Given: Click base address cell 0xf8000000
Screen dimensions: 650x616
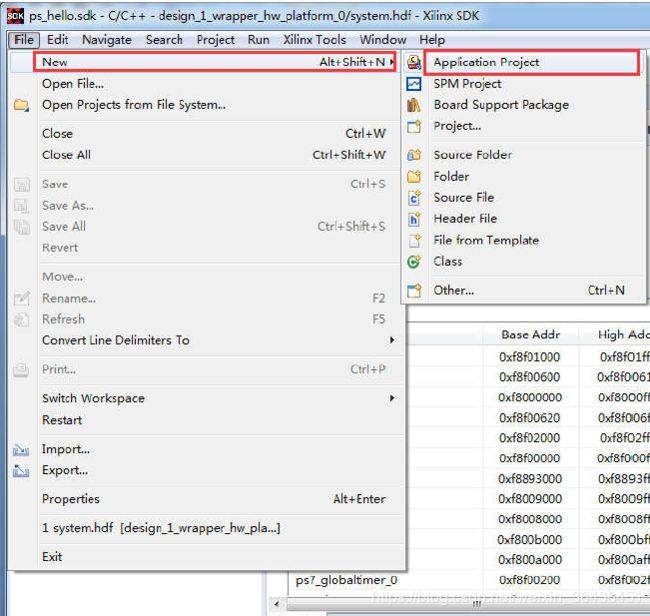Looking at the screenshot, I should pos(530,398).
